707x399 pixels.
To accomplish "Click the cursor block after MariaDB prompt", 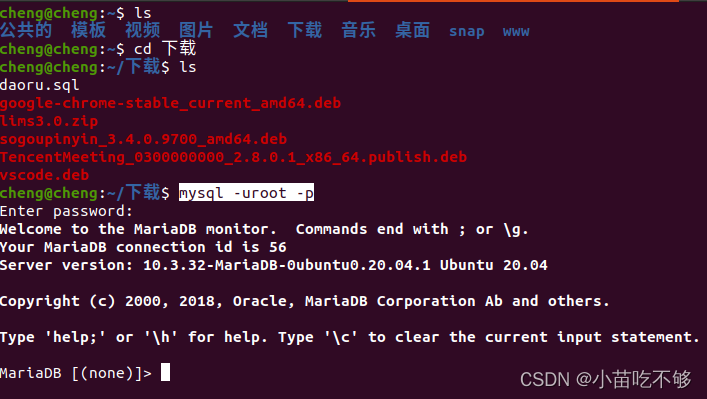I will tap(165, 372).
